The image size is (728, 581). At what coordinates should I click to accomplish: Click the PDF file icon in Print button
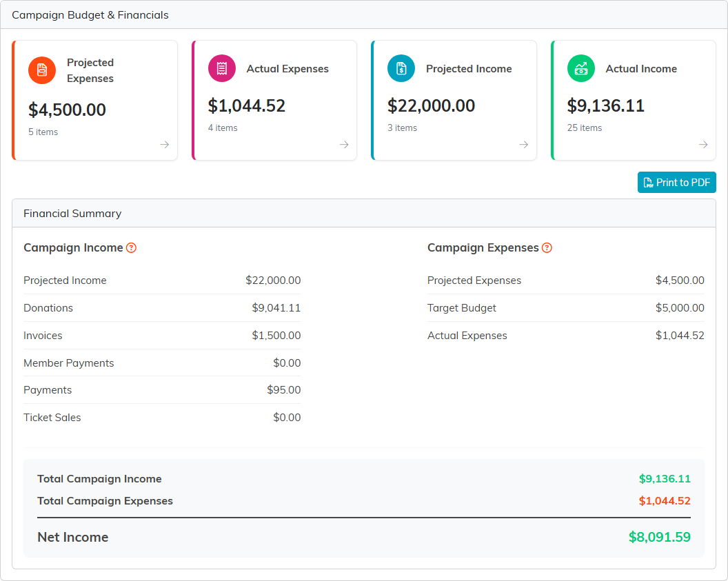pos(648,183)
